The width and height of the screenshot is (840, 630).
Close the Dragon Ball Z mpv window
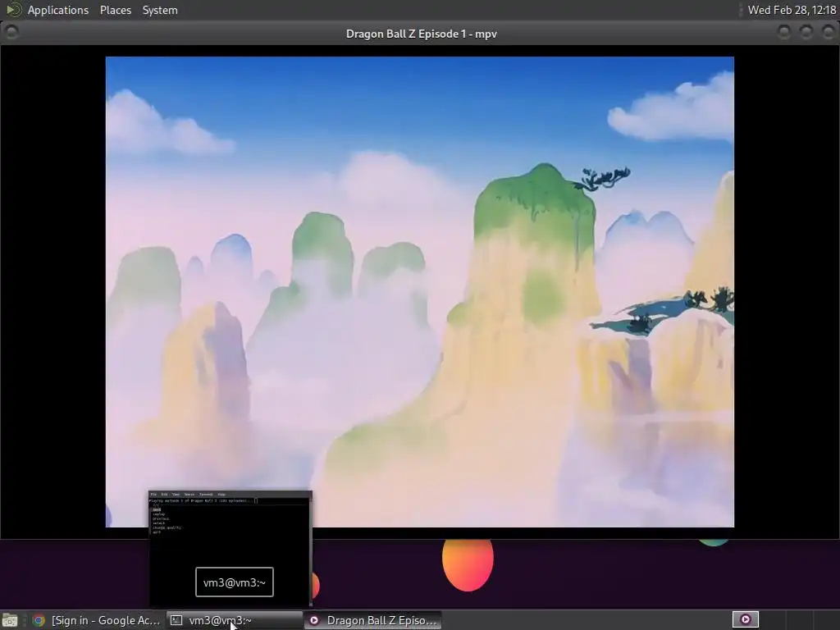tap(828, 33)
